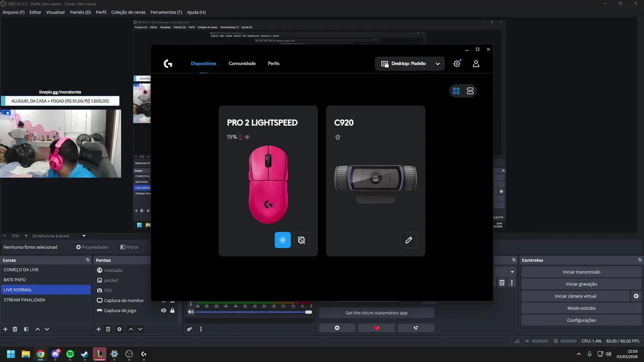644x362 pixels.
Task: Move the selected scene down in Cenas
Action: point(47,329)
